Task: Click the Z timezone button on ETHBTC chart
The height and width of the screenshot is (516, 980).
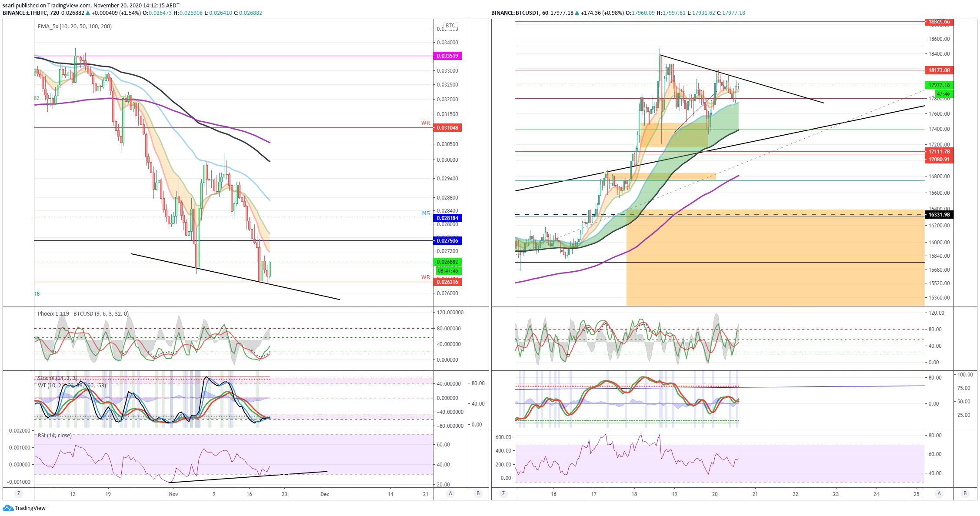Action: pyautogui.click(x=18, y=493)
